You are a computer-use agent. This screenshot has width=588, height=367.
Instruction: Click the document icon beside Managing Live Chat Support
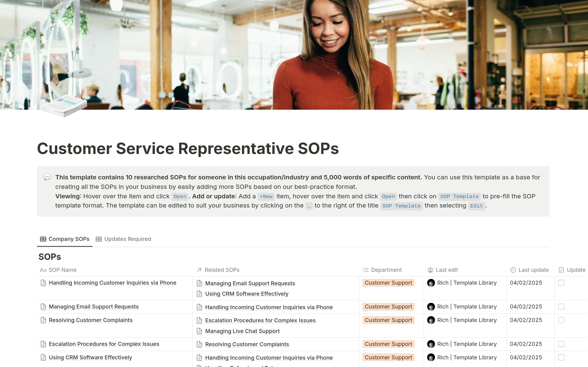click(199, 331)
